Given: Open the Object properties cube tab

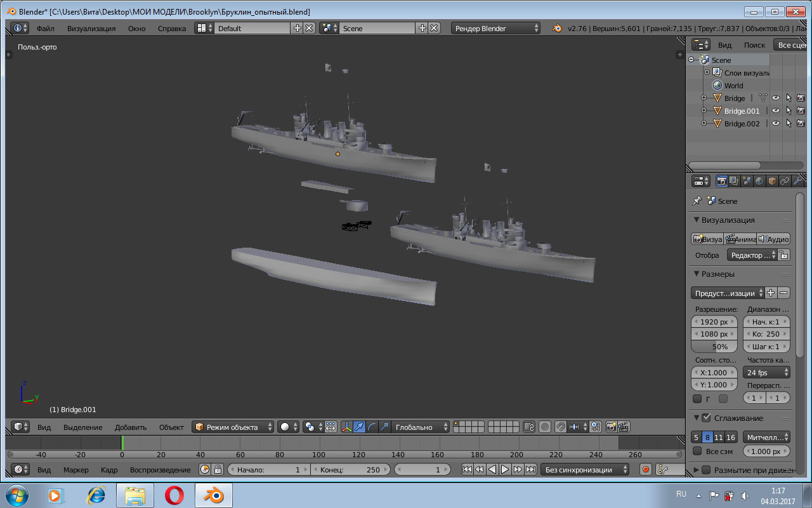Looking at the screenshot, I should point(772,181).
